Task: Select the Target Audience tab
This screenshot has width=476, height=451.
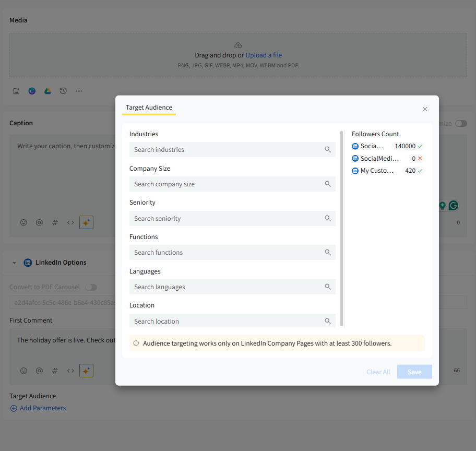Action: pyautogui.click(x=149, y=108)
